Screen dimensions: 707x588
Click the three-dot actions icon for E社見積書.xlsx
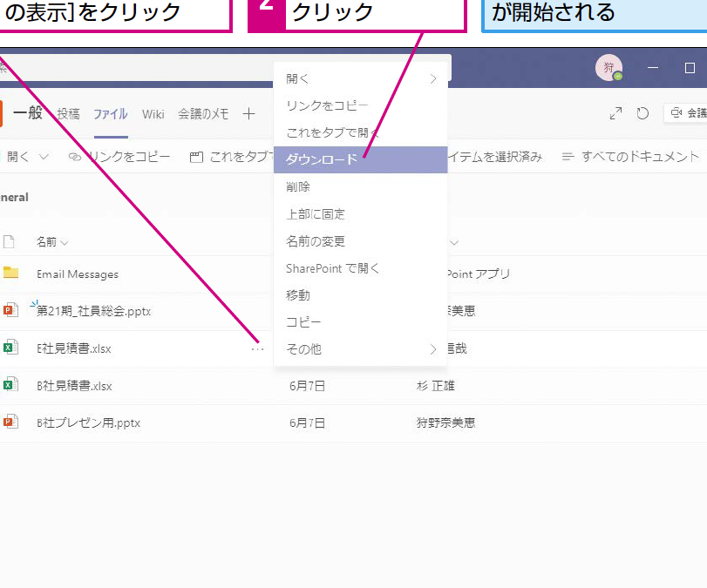click(x=257, y=348)
